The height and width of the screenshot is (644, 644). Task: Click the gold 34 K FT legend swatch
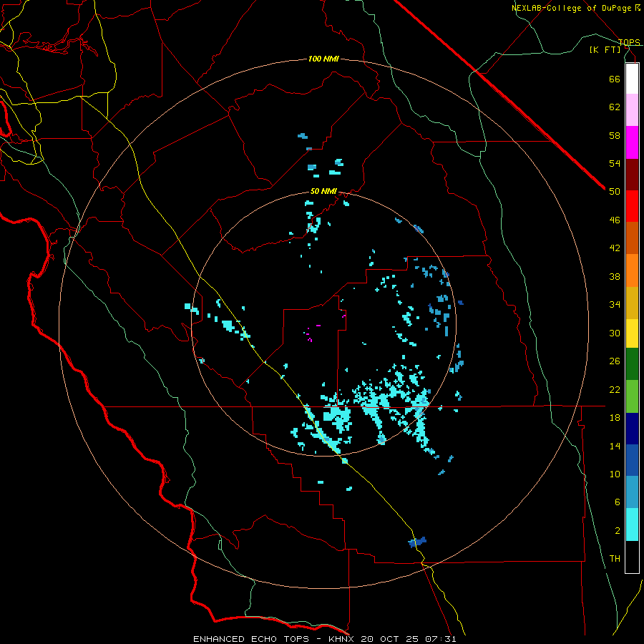tap(632, 303)
